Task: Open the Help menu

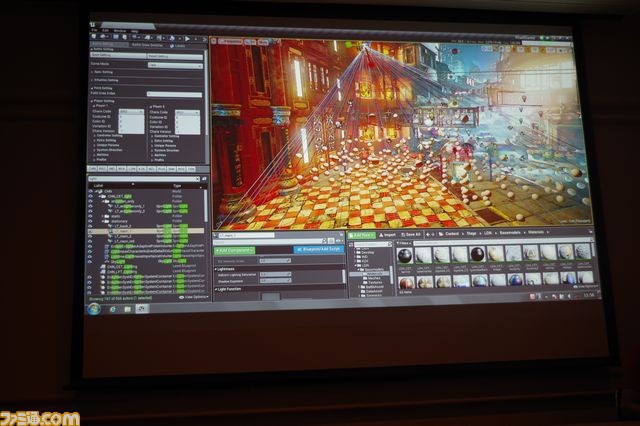Action: 135,31
